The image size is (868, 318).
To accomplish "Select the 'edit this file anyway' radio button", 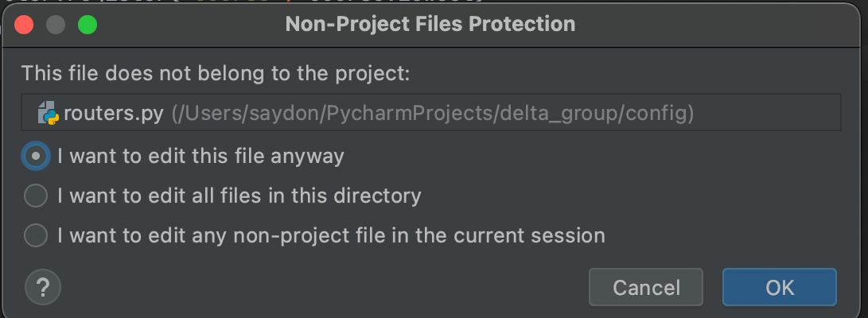I will coord(36,157).
